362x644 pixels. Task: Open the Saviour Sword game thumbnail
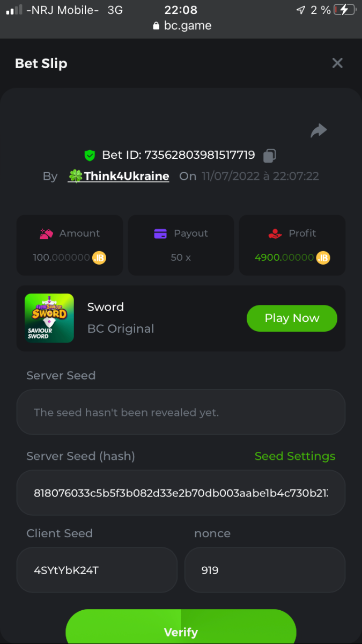(49, 318)
